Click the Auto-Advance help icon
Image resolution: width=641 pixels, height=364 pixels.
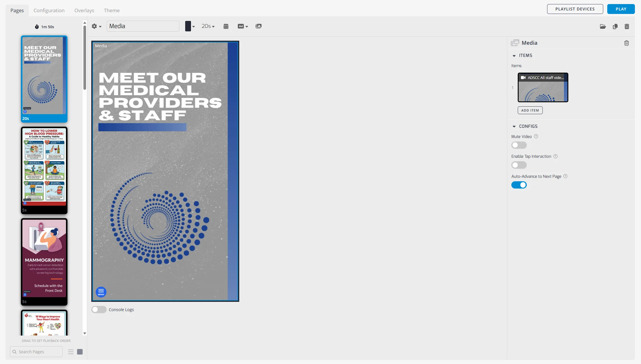pos(565,176)
